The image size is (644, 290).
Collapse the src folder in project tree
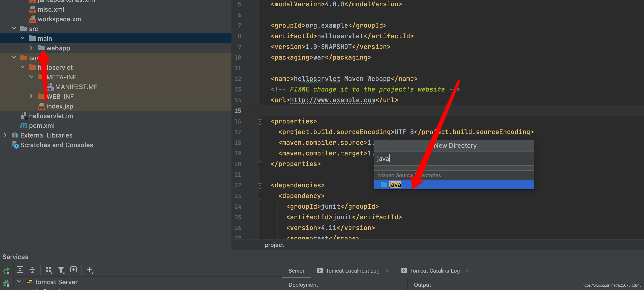click(14, 28)
